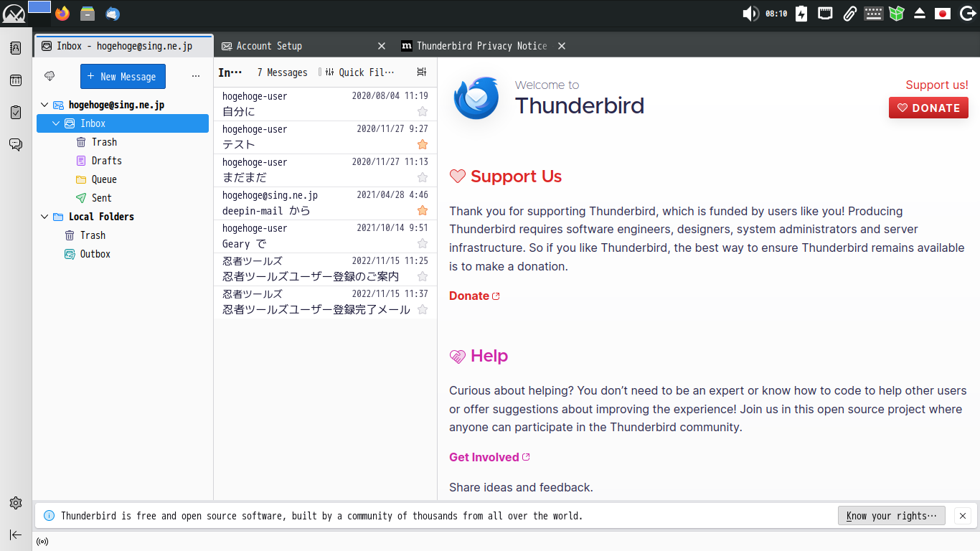The width and height of the screenshot is (980, 551).
Task: Collapse the Local Folders tree
Action: [44, 217]
